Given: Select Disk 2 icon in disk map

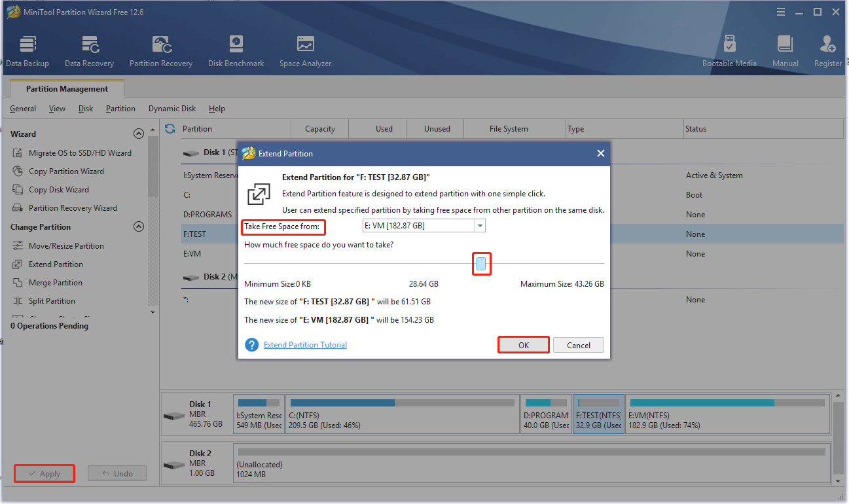Looking at the screenshot, I should 174,465.
